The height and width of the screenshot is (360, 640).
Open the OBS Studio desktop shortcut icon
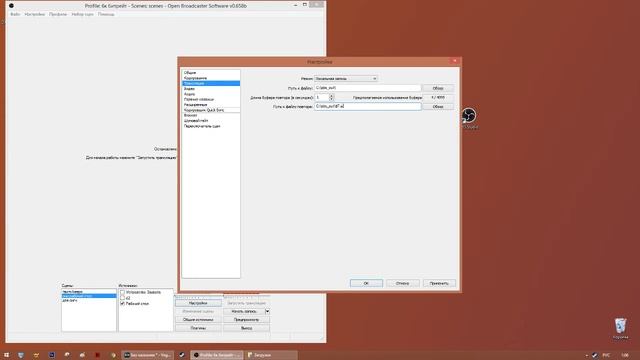pyautogui.click(x=469, y=116)
